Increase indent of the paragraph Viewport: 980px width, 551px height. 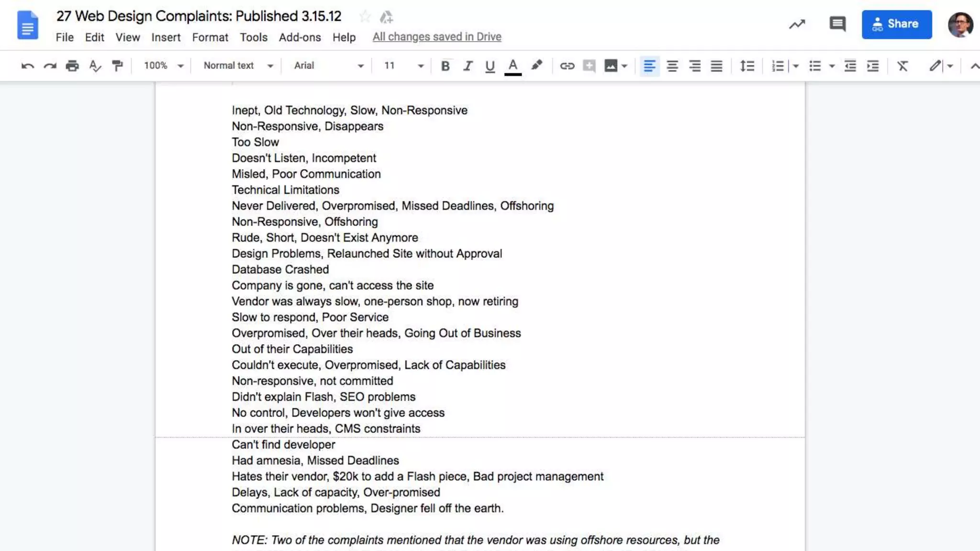tap(873, 66)
